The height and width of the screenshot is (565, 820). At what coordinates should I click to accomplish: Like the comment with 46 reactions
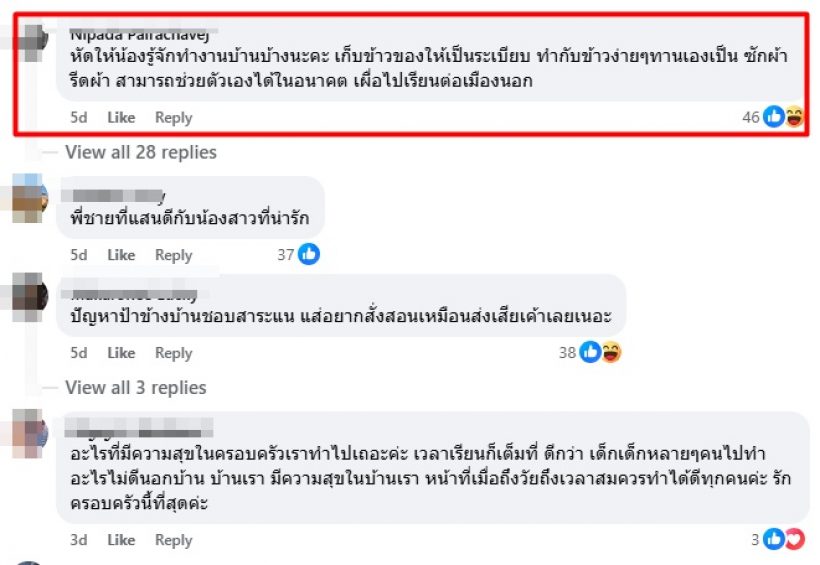pyautogui.click(x=121, y=118)
